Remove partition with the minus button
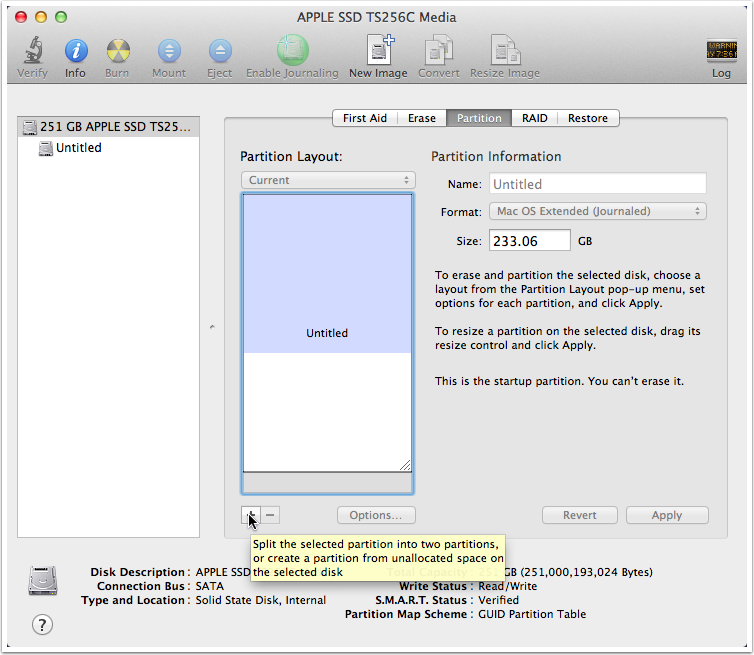The height and width of the screenshot is (655, 754). pyautogui.click(x=270, y=515)
